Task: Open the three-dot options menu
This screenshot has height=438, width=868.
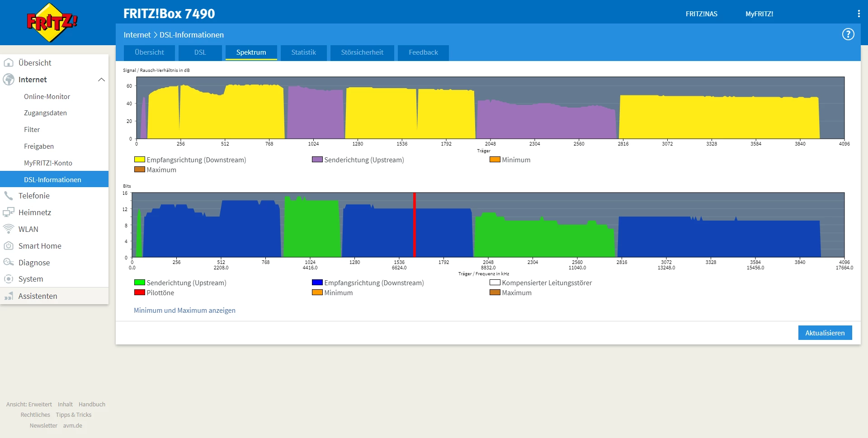Action: (859, 14)
